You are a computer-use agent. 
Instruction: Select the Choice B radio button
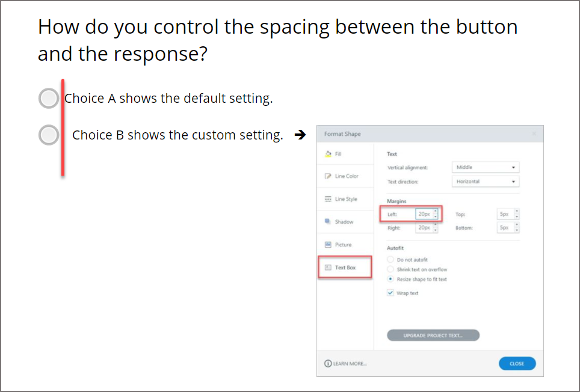[49, 135]
